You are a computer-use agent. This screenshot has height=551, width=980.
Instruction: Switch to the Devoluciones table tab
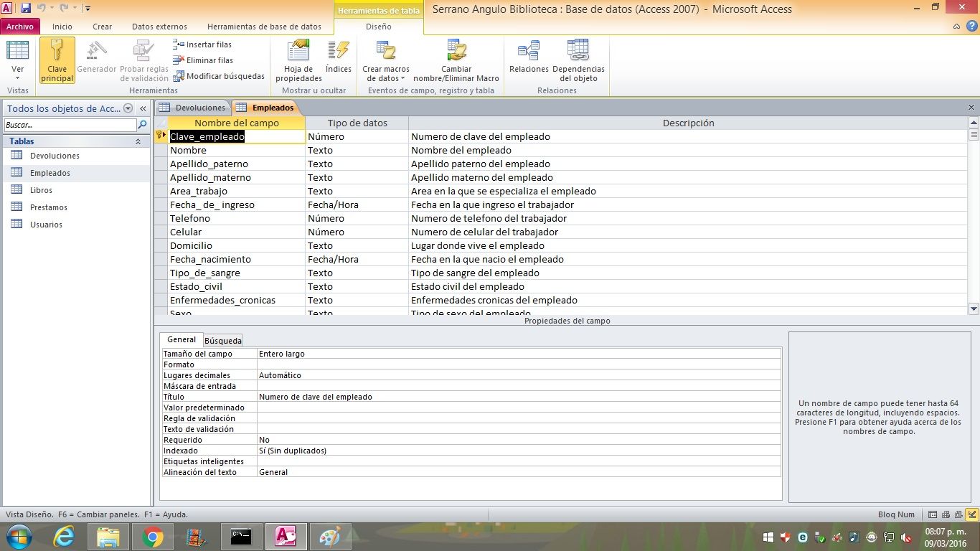pyautogui.click(x=194, y=108)
